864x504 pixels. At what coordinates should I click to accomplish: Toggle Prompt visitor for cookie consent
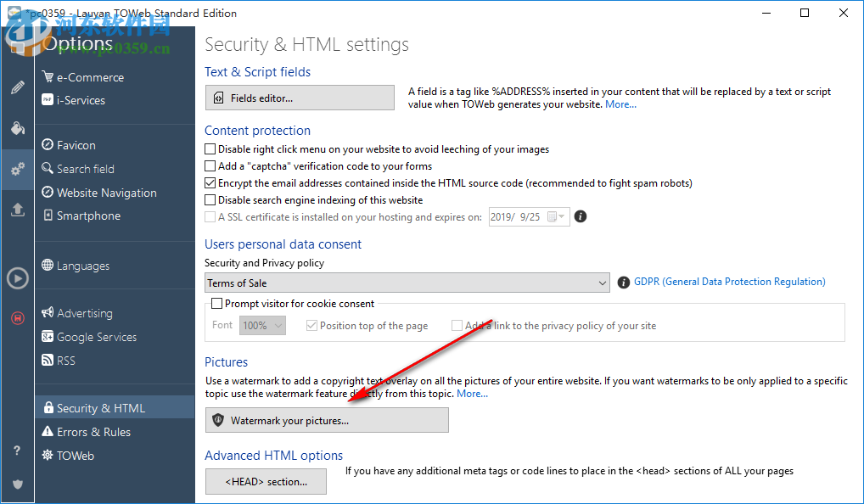(x=217, y=304)
